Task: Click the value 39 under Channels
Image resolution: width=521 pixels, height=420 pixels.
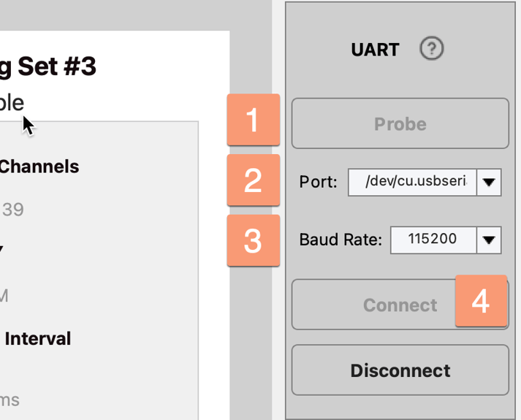Action: (12, 210)
